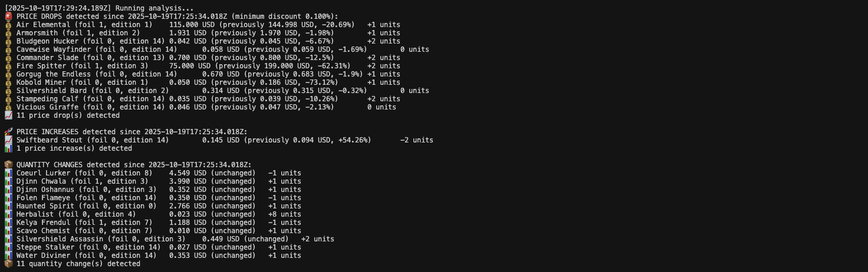This screenshot has width=868, height=272.
Task: Click the rocket icon beside PRICE INCREASES
Action: tap(8, 132)
